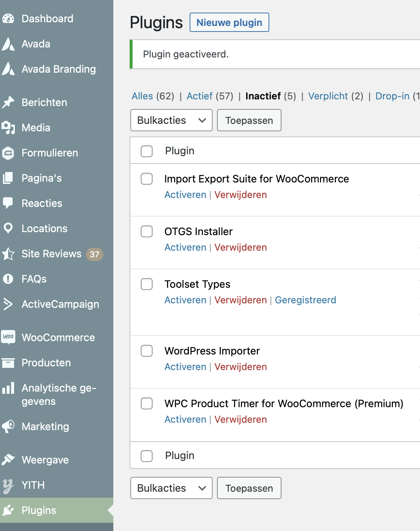Go to Producten in the sidebar

(46, 363)
